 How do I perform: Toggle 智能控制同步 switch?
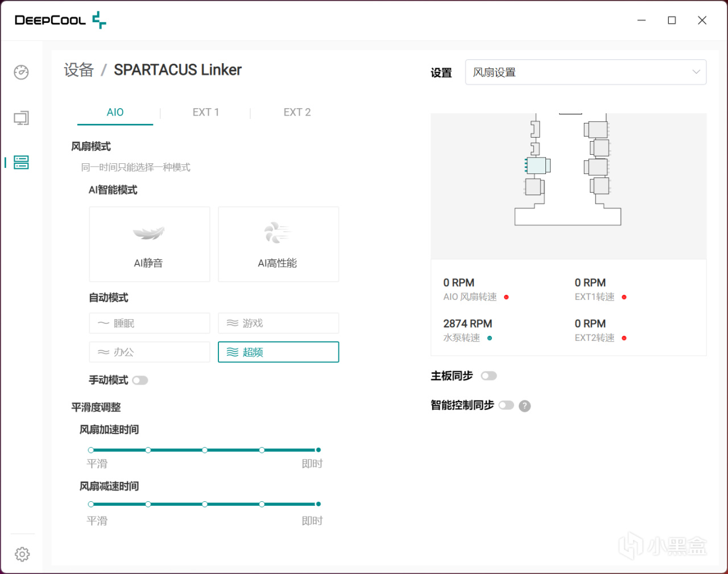click(x=506, y=405)
